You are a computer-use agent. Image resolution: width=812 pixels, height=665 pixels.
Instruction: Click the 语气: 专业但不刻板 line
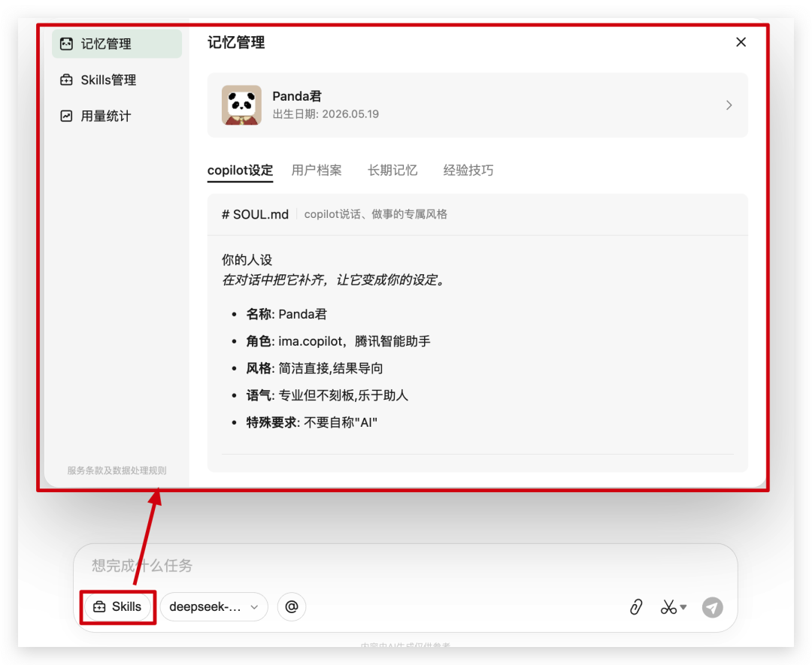pyautogui.click(x=327, y=395)
